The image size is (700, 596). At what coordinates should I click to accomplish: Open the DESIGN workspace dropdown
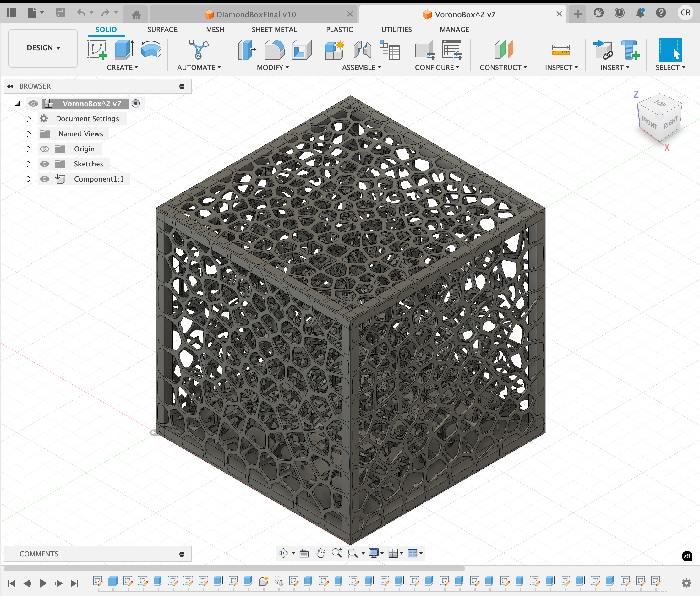(x=43, y=48)
